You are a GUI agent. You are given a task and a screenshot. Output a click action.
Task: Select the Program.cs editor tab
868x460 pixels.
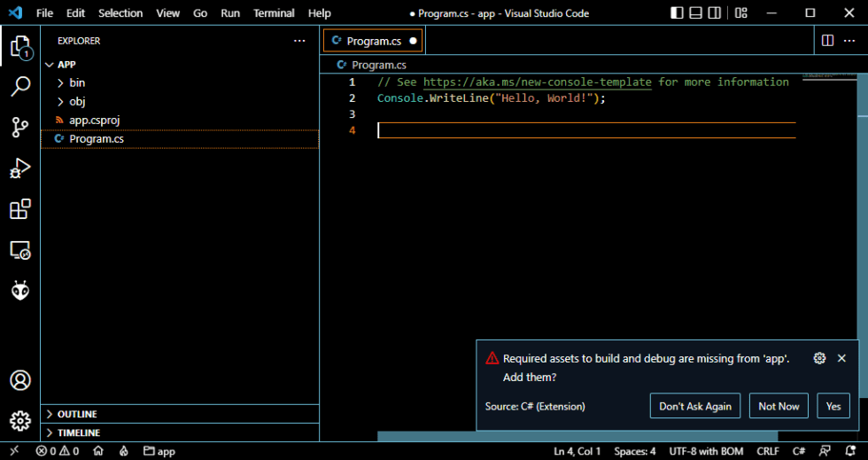(373, 41)
